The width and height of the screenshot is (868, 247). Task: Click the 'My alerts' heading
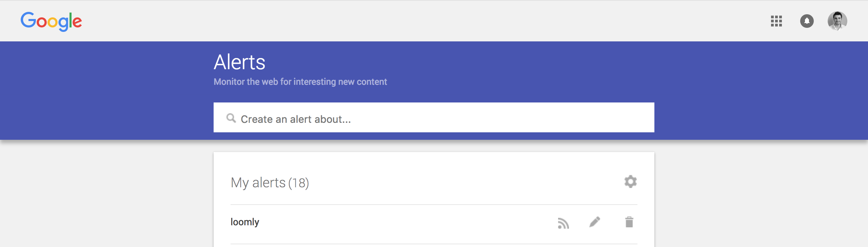[x=258, y=183]
